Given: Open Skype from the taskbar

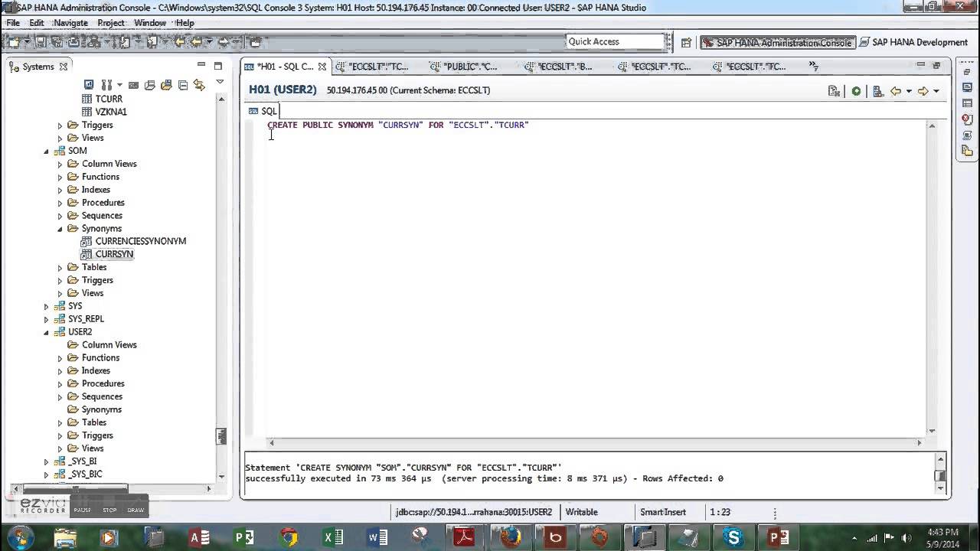Looking at the screenshot, I should [x=733, y=538].
